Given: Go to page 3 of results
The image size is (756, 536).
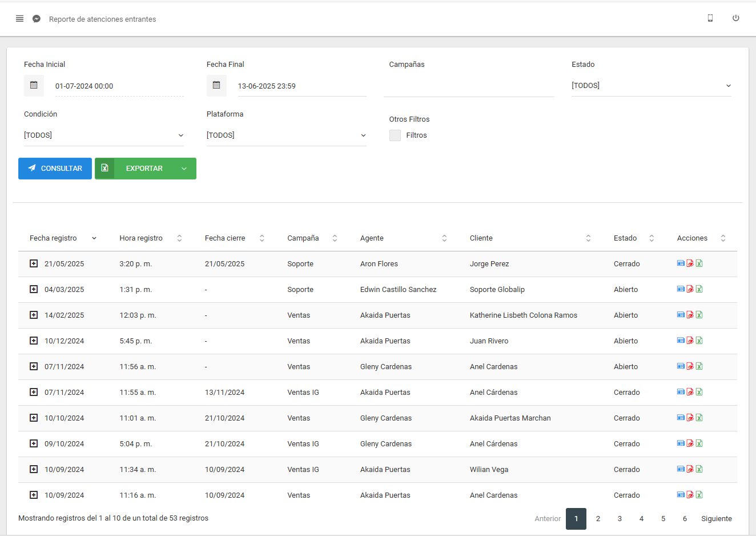Looking at the screenshot, I should [x=620, y=519].
